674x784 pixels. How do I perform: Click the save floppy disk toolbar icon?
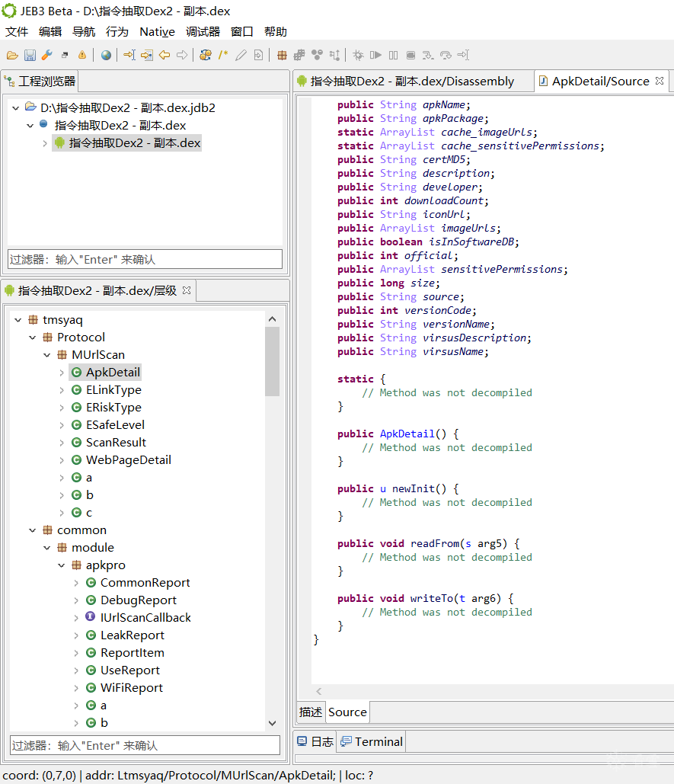(x=30, y=55)
